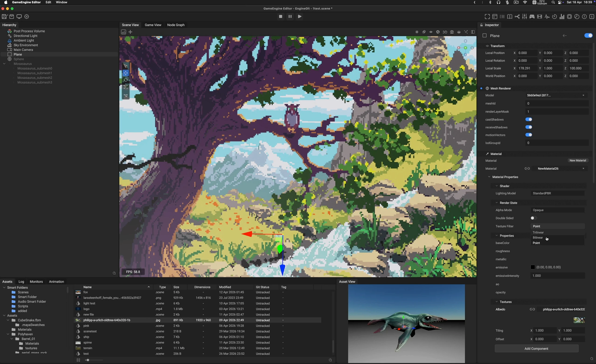This screenshot has height=364, width=596.
Task: Open the Window menu
Action: [x=62, y=2]
